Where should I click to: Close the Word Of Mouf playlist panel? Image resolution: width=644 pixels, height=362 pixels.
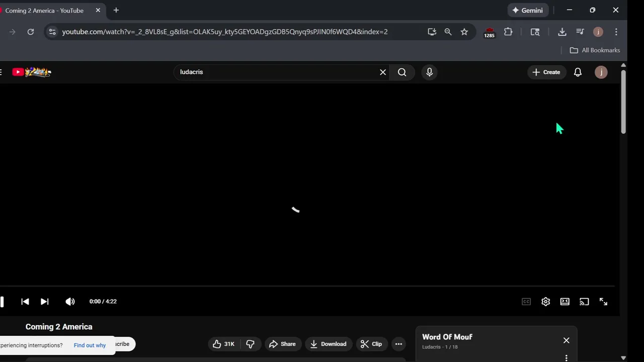[x=566, y=340]
